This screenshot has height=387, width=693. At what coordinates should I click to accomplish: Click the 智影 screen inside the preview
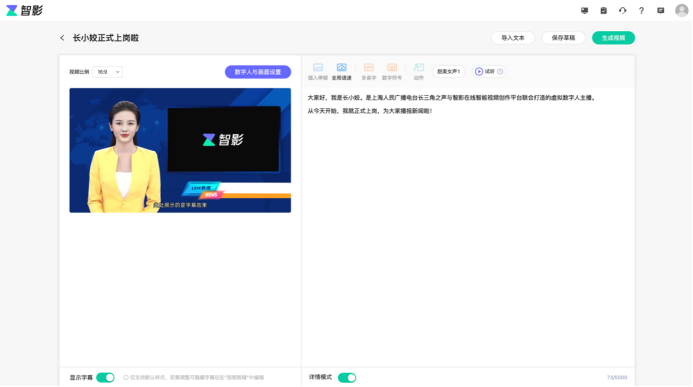coord(224,139)
